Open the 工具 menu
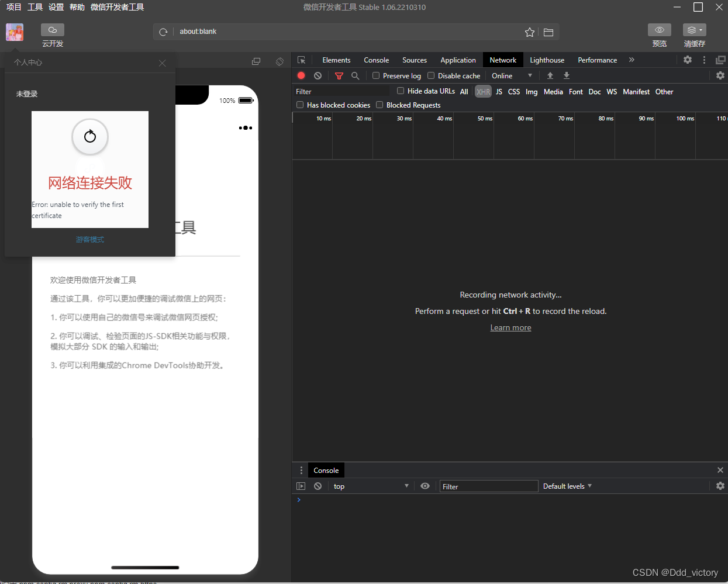Image resolution: width=728 pixels, height=584 pixels. click(x=35, y=7)
